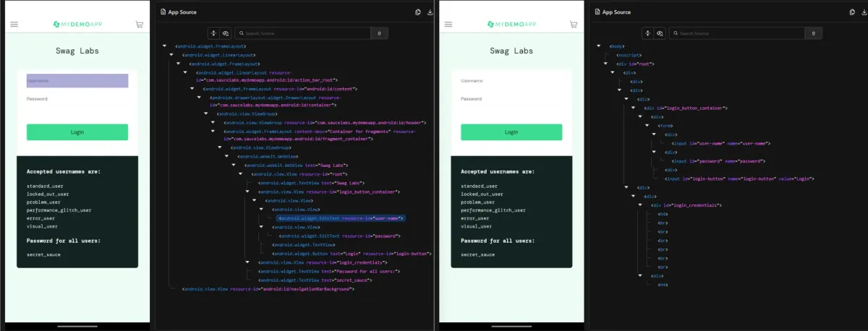The width and height of the screenshot is (868, 331).
Task: Toggle collapse-all tree icon in right source panel
Action: pos(647,33)
